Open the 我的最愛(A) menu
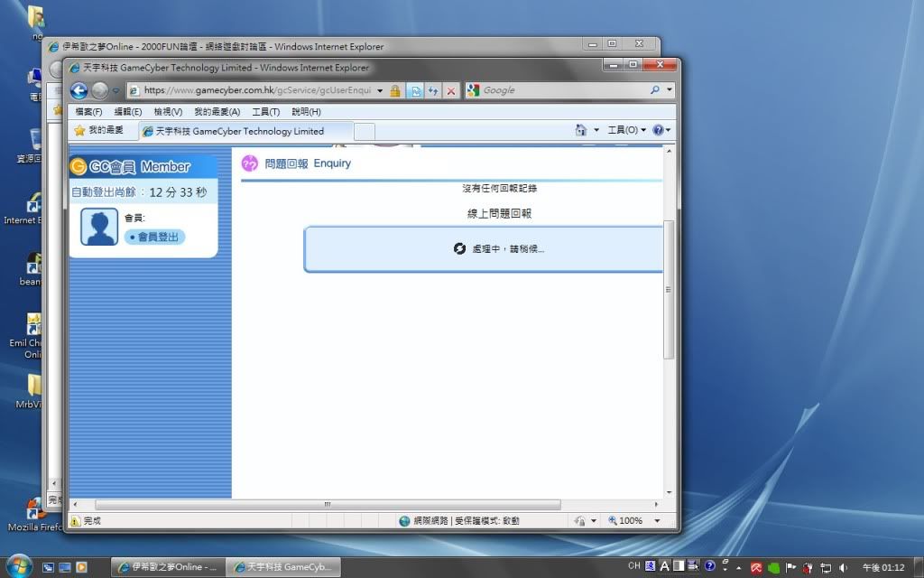The height and width of the screenshot is (578, 924). pos(217,111)
